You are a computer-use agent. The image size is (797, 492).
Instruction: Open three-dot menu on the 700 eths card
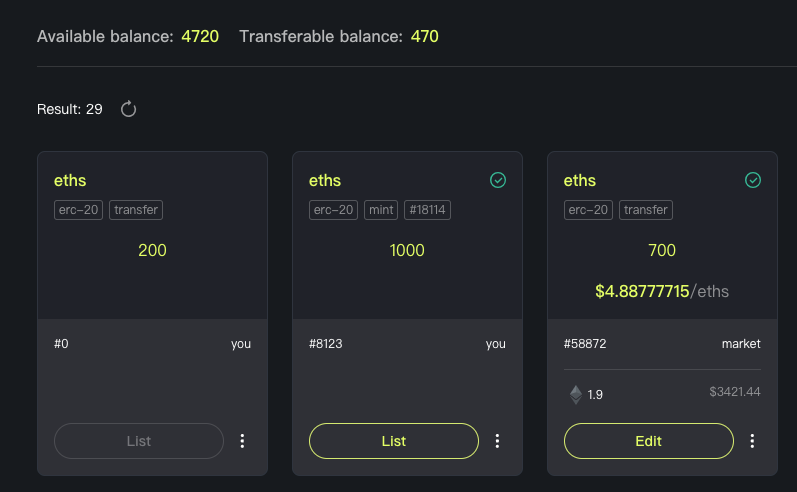(x=752, y=441)
